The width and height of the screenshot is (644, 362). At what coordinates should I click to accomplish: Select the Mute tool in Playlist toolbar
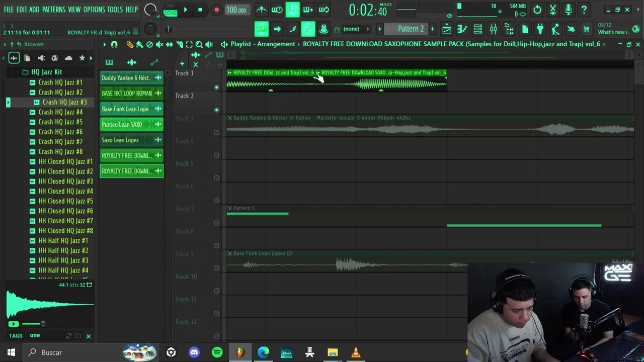(159, 44)
